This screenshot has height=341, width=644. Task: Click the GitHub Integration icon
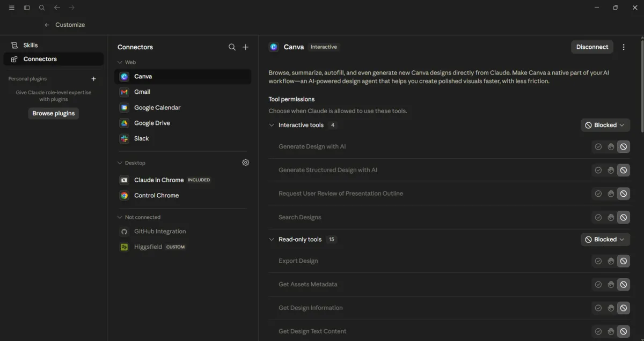pyautogui.click(x=124, y=232)
